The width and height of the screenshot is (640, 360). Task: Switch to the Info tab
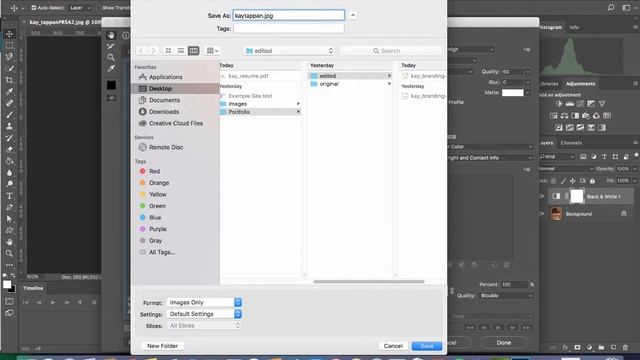[x=574, y=27]
